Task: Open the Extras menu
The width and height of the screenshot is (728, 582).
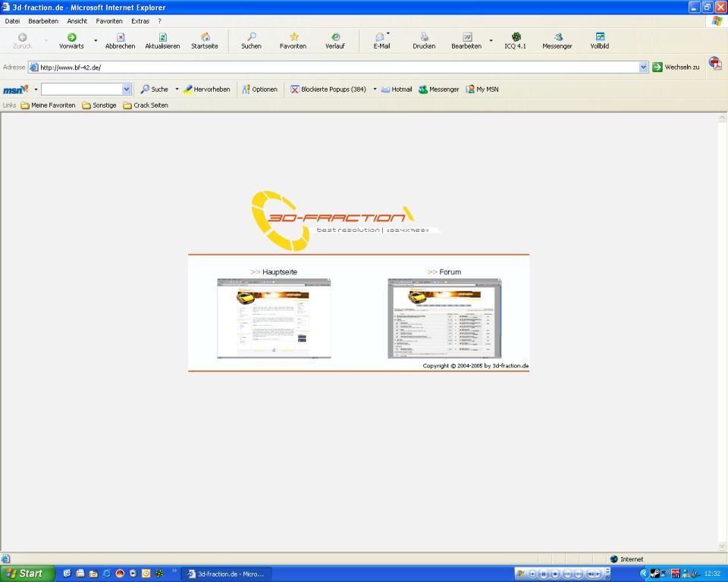Action: point(140,21)
